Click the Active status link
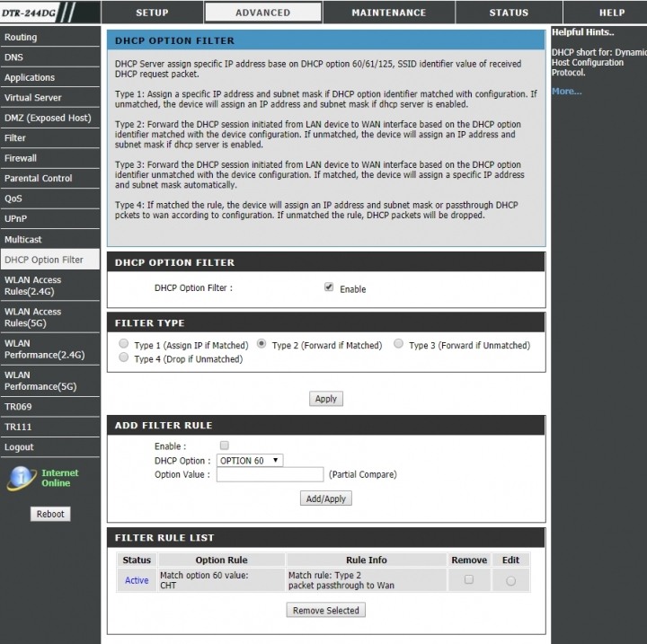647x644 pixels. tap(137, 580)
